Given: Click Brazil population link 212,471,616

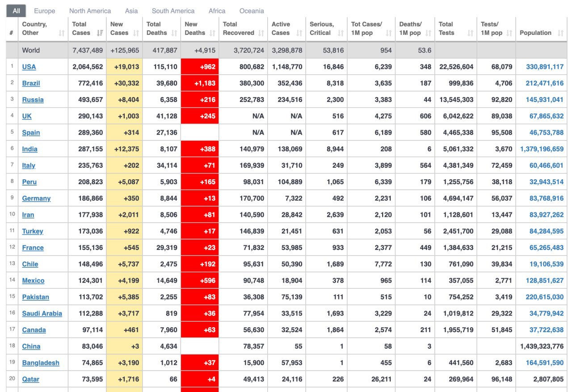Looking at the screenshot, I should point(545,83).
